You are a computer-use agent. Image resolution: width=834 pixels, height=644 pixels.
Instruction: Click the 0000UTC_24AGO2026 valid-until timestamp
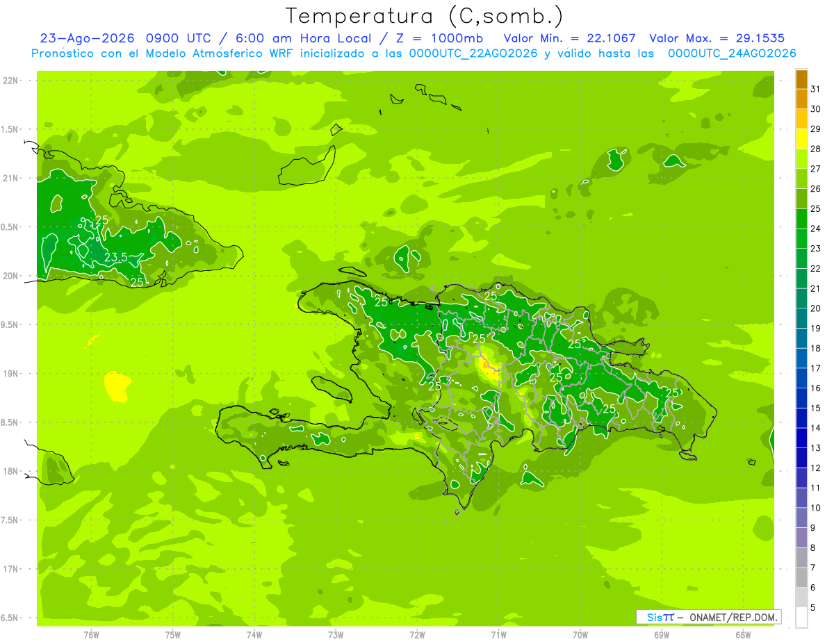click(732, 53)
